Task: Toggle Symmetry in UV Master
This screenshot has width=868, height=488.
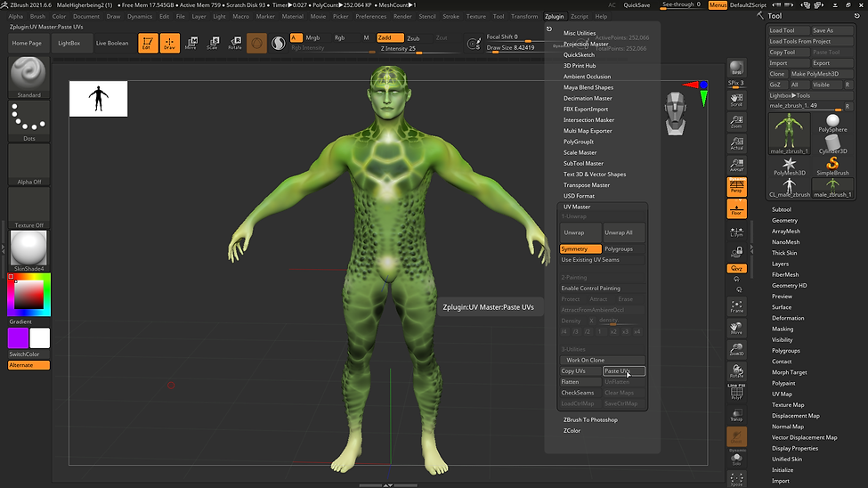Action: (x=580, y=248)
